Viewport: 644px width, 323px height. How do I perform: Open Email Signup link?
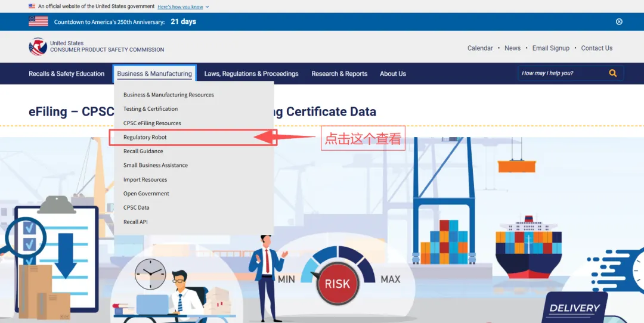point(551,48)
